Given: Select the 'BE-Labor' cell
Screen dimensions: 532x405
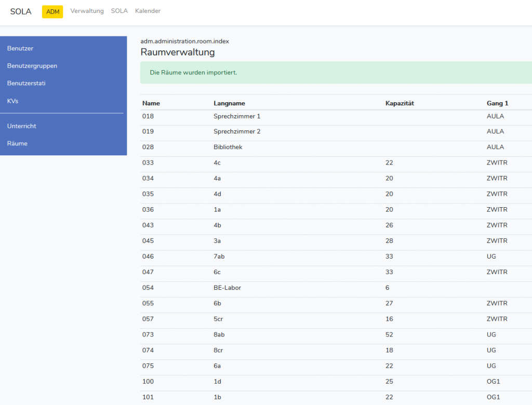Looking at the screenshot, I should [x=228, y=287].
